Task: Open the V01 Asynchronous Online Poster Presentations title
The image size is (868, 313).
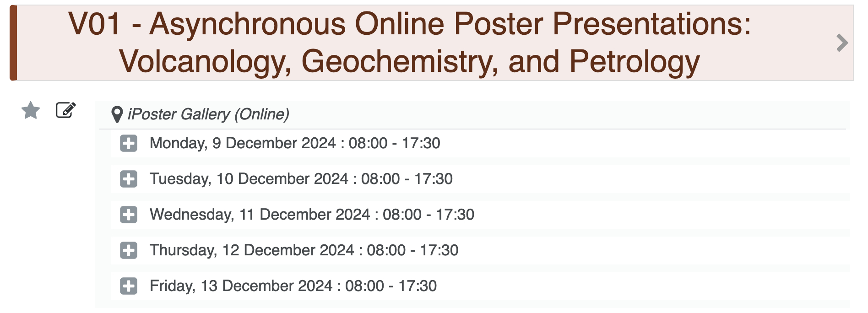Action: [409, 43]
